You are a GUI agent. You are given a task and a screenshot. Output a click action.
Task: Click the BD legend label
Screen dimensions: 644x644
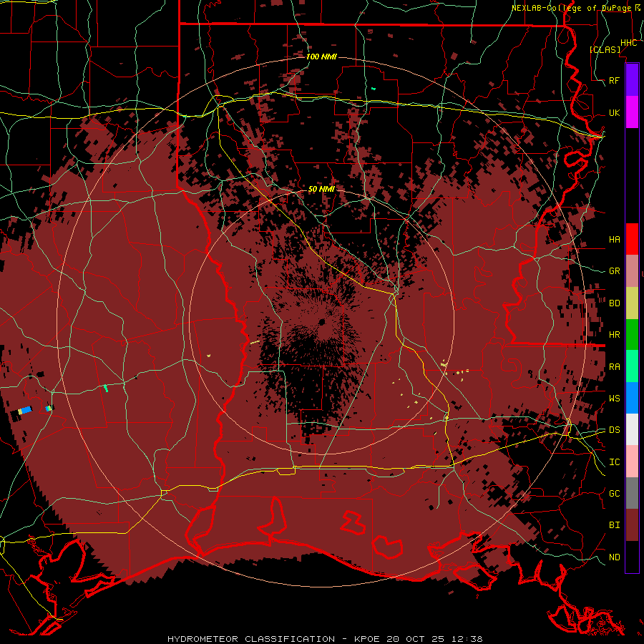(x=614, y=303)
